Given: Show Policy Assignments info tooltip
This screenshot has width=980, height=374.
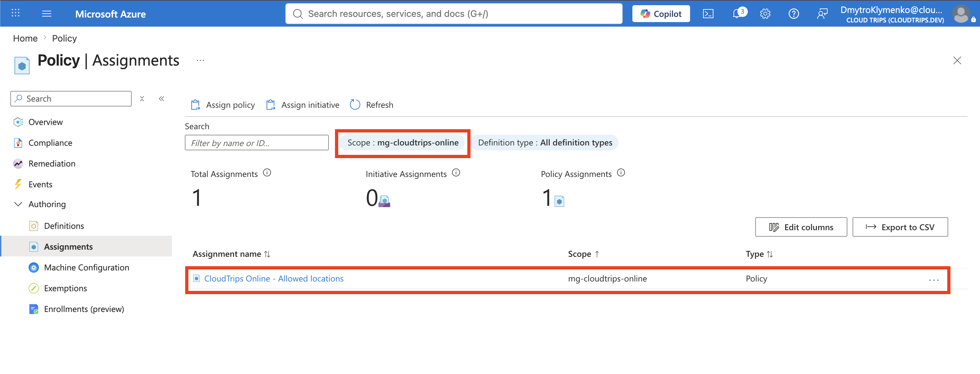Looking at the screenshot, I should (621, 173).
